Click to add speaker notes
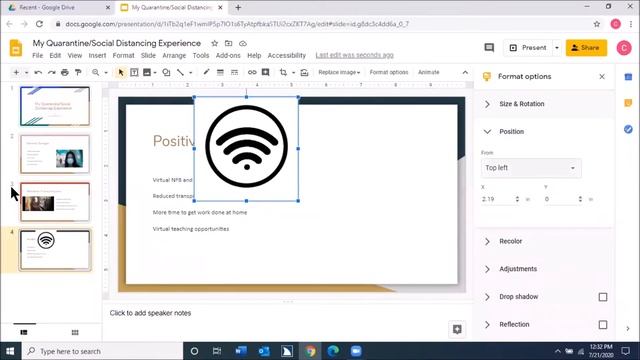Screen dimensions: 640x360 pos(150,313)
